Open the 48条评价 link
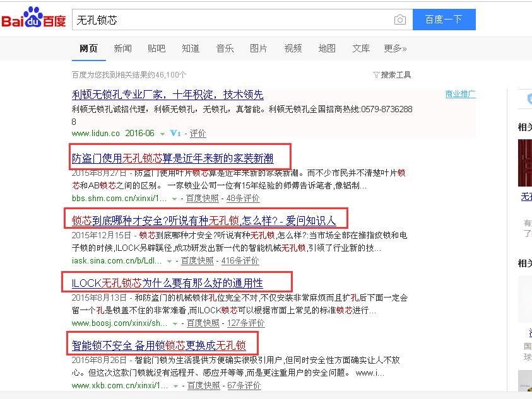The image size is (532, 399). click(x=243, y=199)
